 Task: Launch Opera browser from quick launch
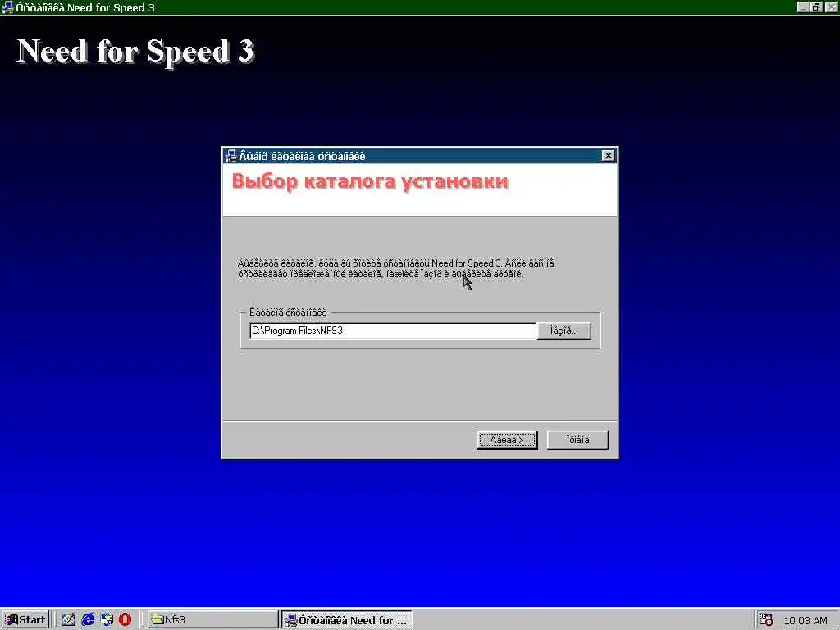click(126, 619)
